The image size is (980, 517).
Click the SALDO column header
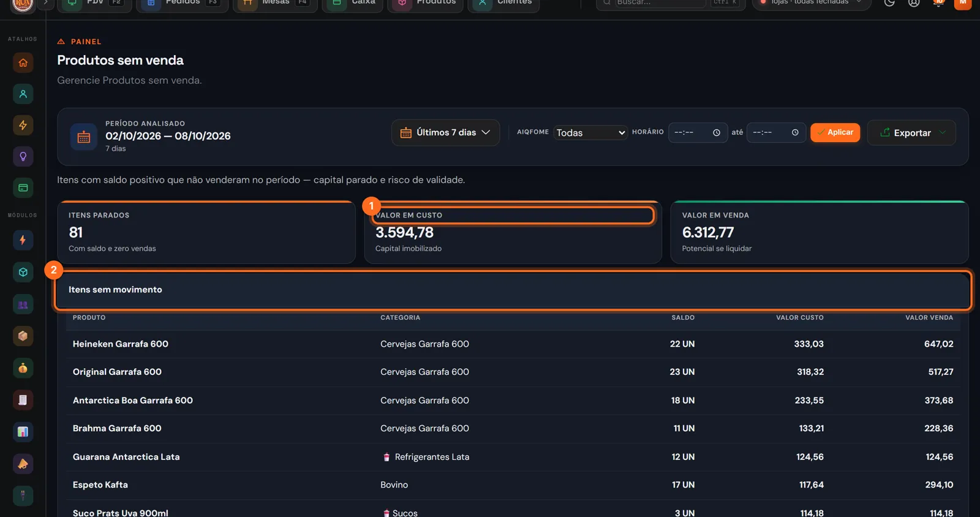683,318
